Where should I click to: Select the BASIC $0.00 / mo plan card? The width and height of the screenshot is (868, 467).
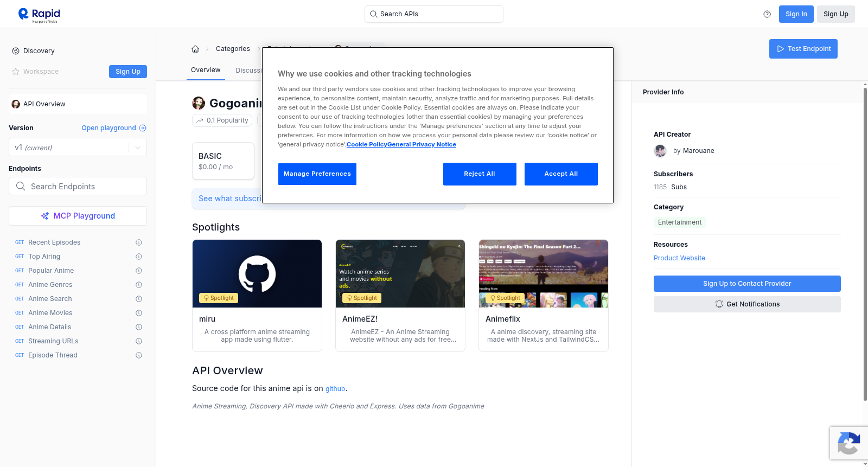click(x=223, y=161)
